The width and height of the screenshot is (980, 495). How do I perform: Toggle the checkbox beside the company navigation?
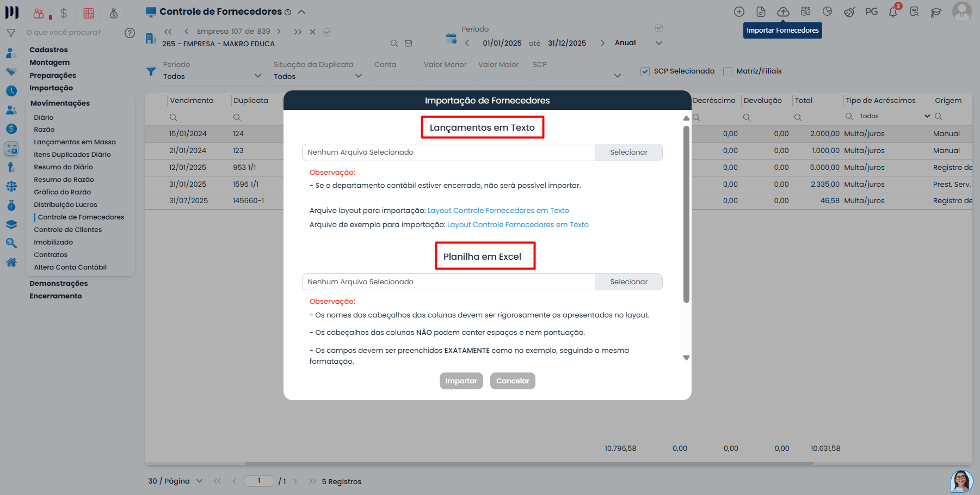pyautogui.click(x=327, y=32)
